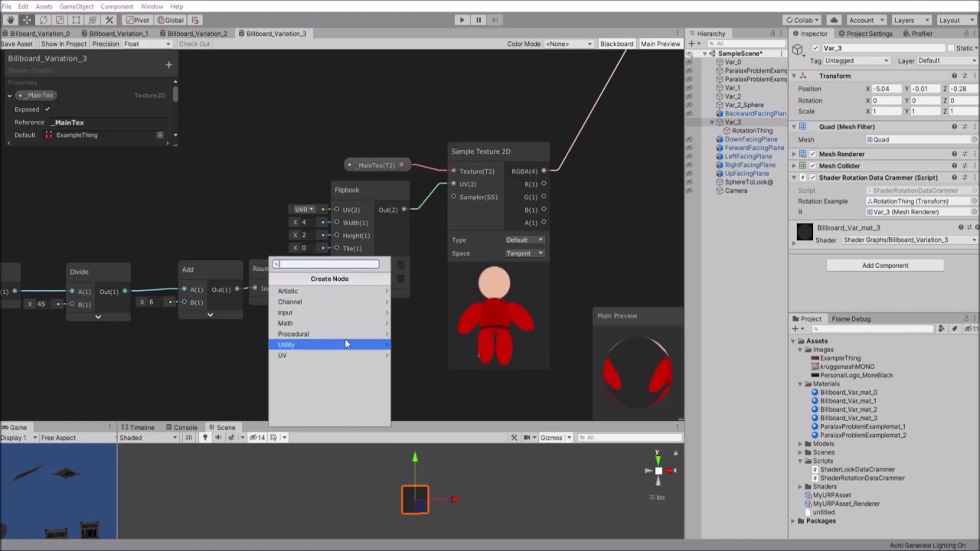The image size is (980, 551).
Task: Select the Rect Transform tool
Action: pyautogui.click(x=76, y=20)
